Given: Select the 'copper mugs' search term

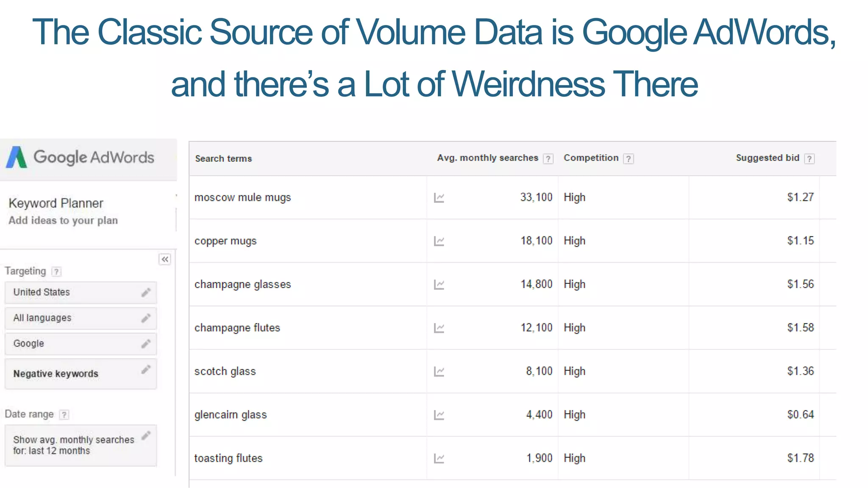Looking at the screenshot, I should [225, 241].
